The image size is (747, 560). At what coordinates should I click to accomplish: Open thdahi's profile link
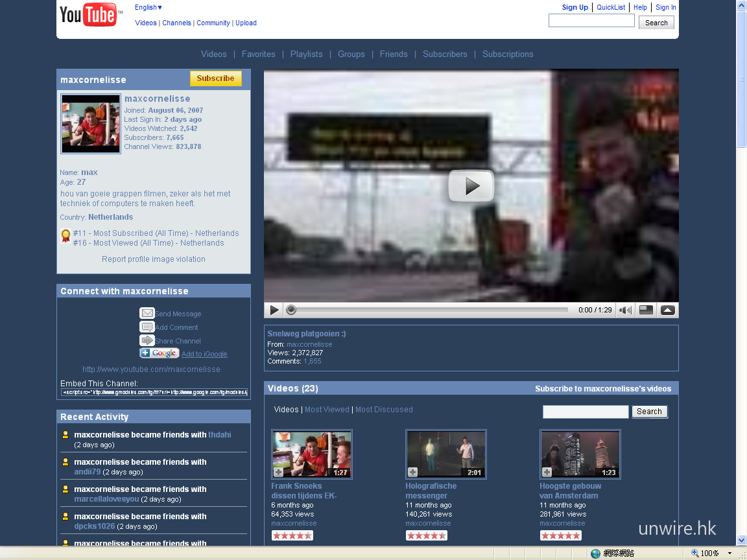[220, 435]
